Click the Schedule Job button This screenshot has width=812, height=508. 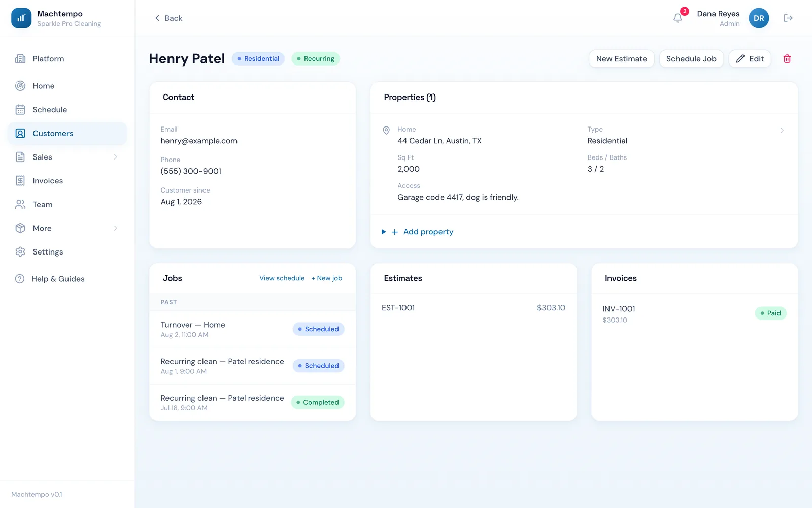(691, 59)
